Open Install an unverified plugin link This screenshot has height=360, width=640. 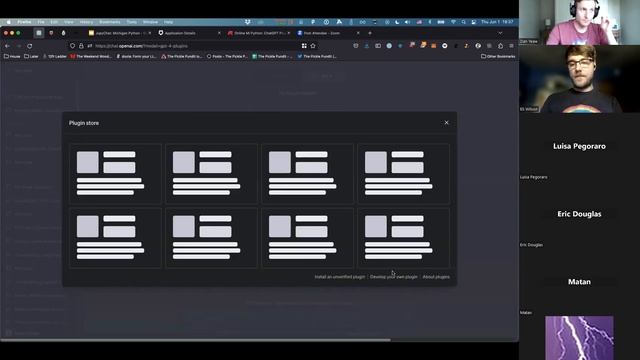pos(340,277)
